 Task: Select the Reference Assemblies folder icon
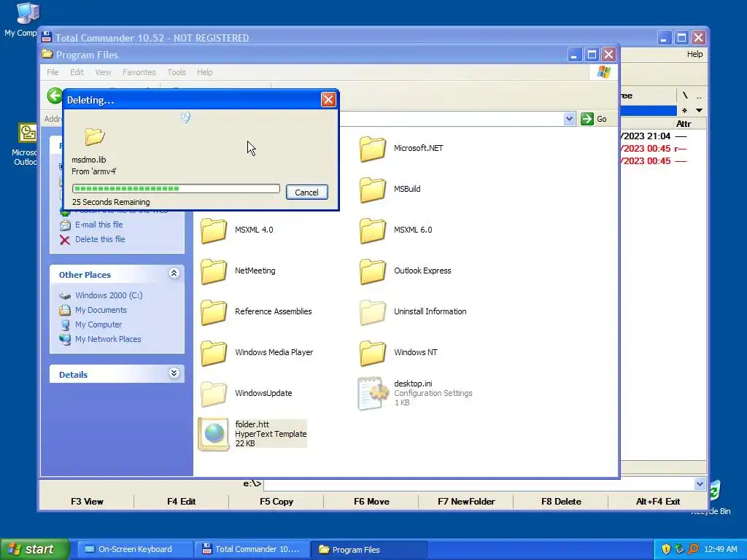214,312
